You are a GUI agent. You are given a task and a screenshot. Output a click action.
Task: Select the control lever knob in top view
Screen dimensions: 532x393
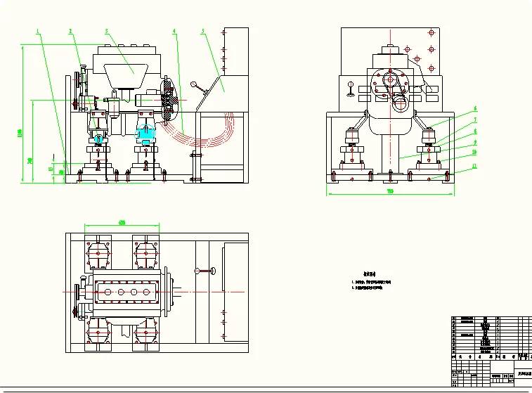213,271
